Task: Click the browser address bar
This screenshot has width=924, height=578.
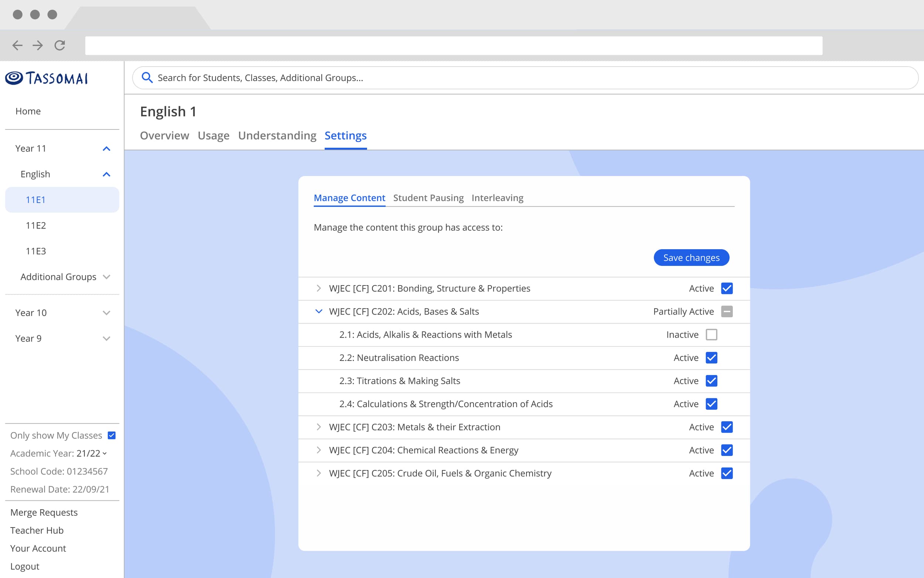Action: point(453,45)
